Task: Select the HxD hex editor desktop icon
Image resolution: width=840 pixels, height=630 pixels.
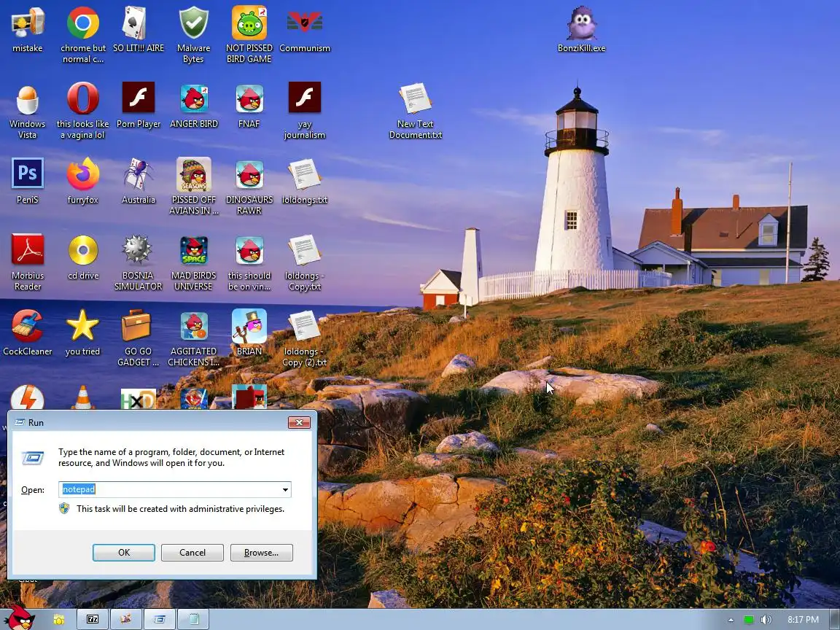Action: click(139, 399)
